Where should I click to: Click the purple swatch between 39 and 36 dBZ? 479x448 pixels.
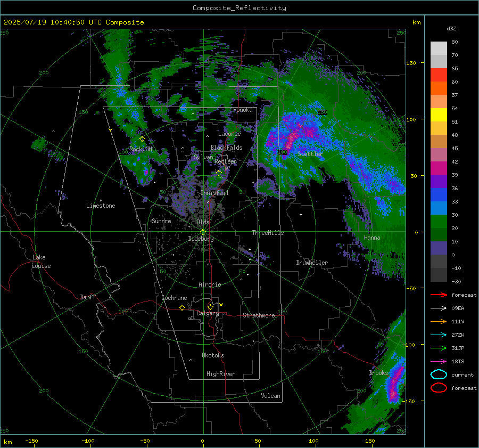(439, 181)
